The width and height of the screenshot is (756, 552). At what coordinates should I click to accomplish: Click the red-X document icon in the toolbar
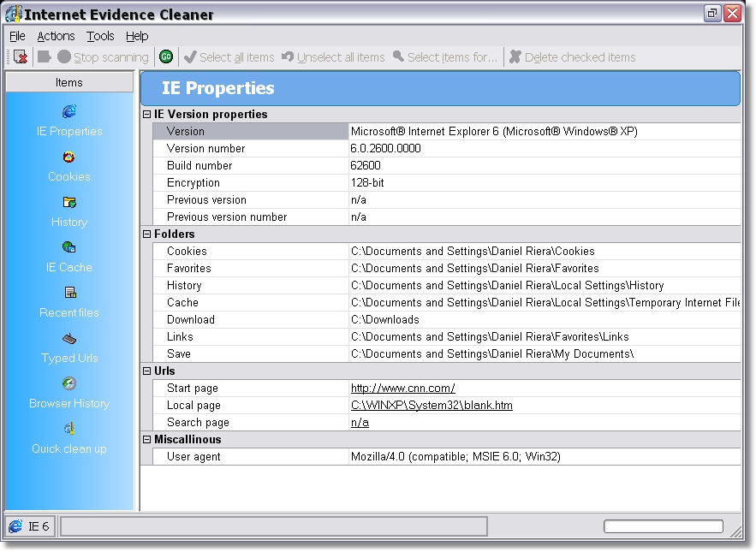pos(21,56)
